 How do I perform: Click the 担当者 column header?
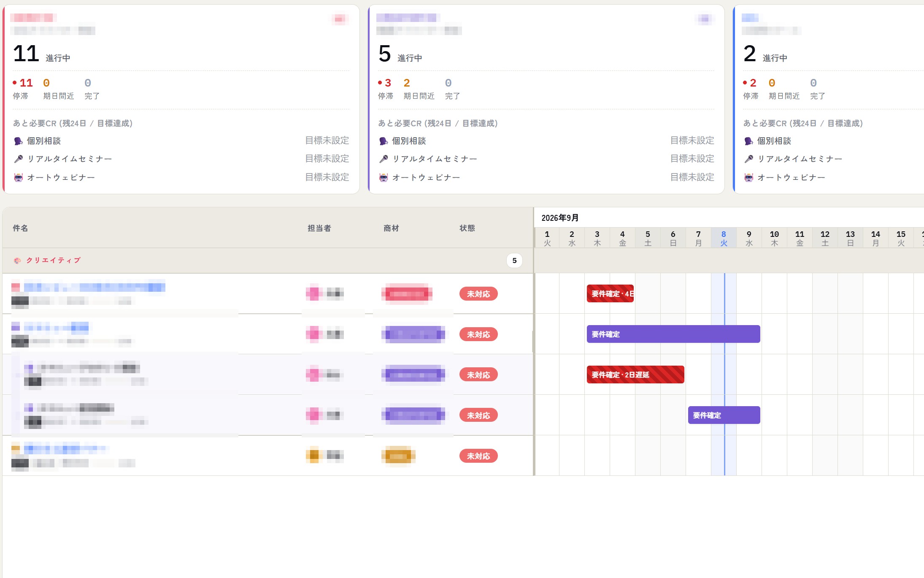[319, 228]
